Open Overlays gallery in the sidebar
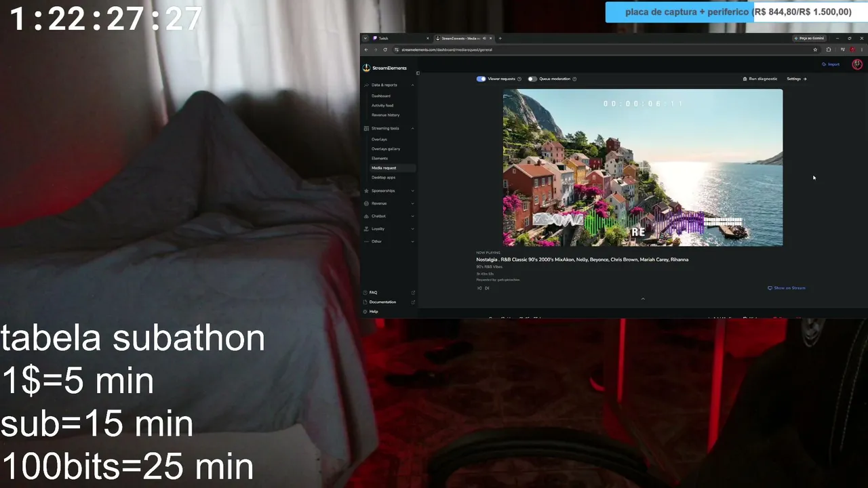Screen dimensions: 868x488 pos(386,149)
